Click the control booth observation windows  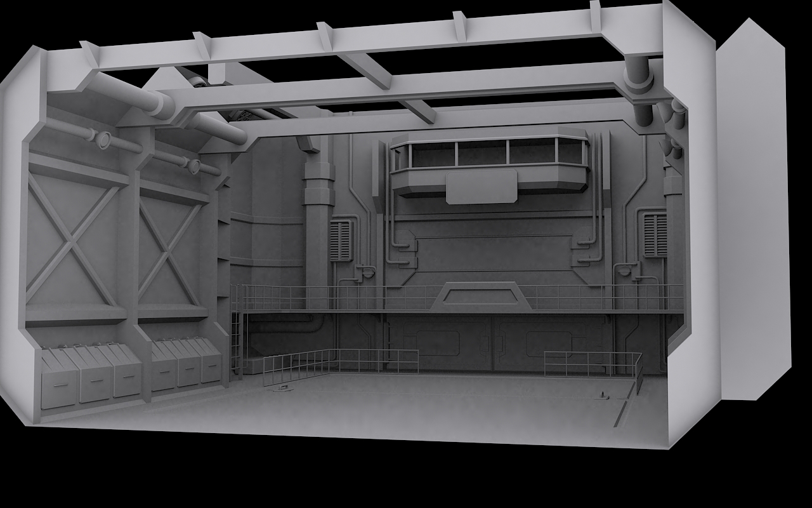487,152
